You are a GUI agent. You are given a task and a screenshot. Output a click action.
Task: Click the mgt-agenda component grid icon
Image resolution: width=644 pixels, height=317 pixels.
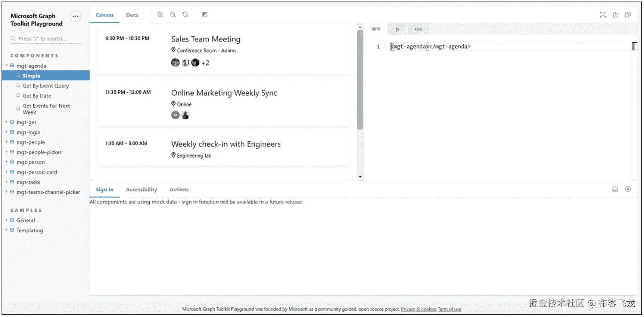click(12, 66)
